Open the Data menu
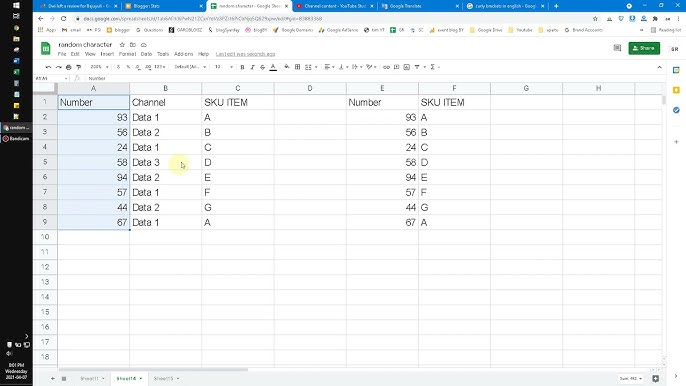The width and height of the screenshot is (686, 386). click(146, 54)
